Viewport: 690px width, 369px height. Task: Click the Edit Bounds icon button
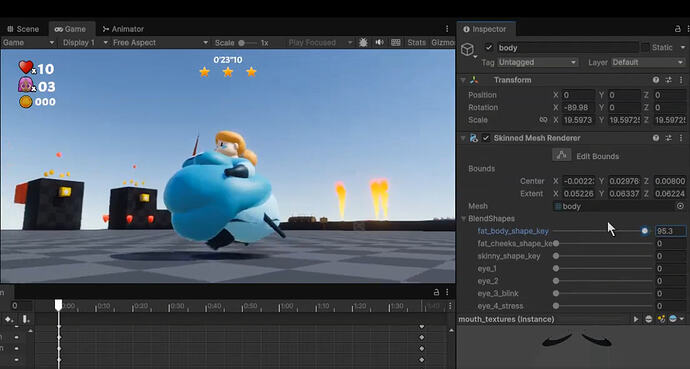pyautogui.click(x=562, y=155)
